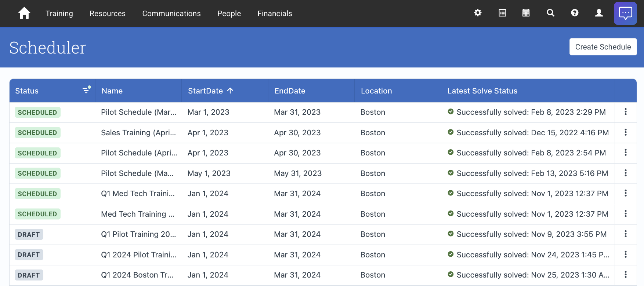Open the Training menu
Screen dimensions: 644x286
(x=59, y=14)
